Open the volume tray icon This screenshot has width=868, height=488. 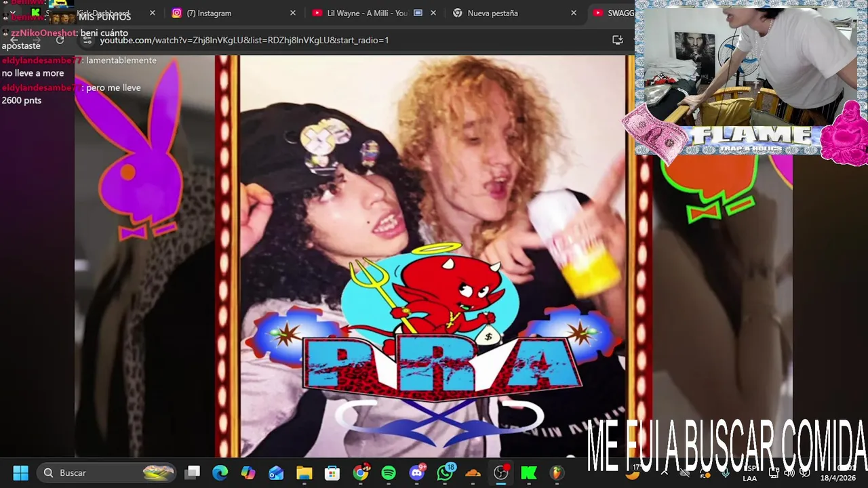click(789, 472)
